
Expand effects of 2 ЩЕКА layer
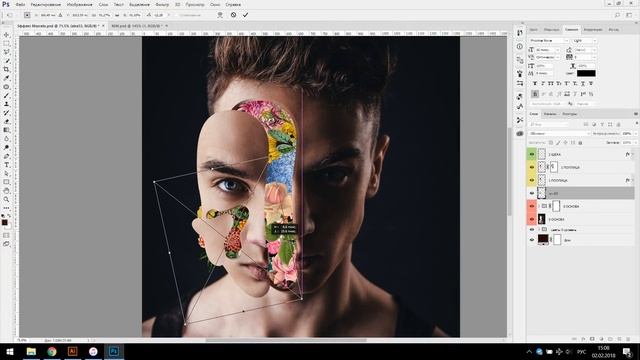click(633, 154)
